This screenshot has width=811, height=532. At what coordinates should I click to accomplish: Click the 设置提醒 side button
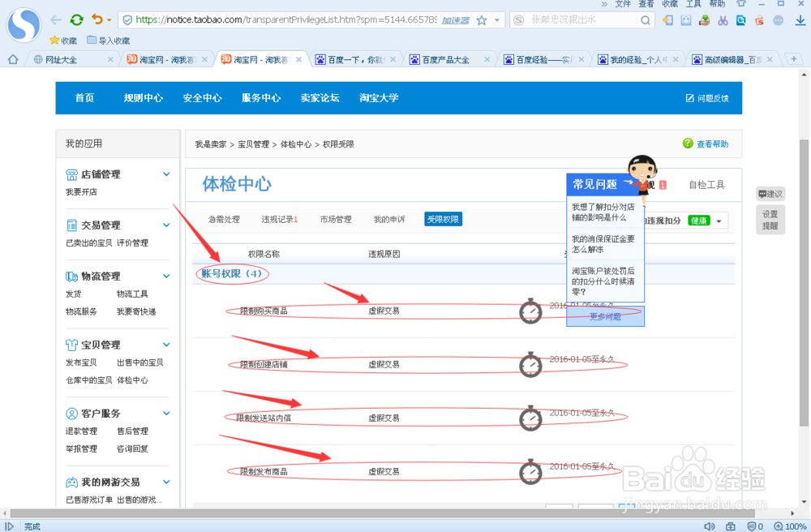click(x=770, y=220)
